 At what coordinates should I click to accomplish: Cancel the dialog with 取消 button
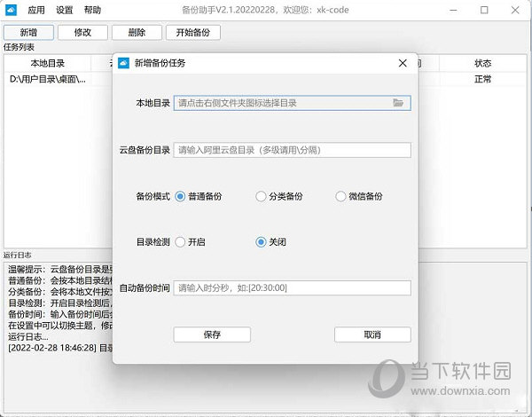pyautogui.click(x=372, y=334)
